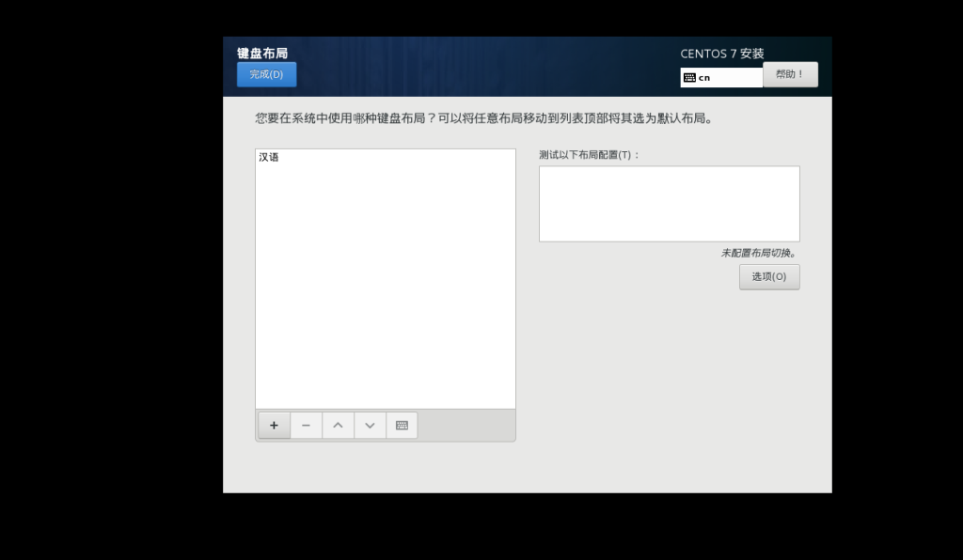Click the 键盘布局 page title
Screen dimensions: 963x560
click(x=262, y=54)
